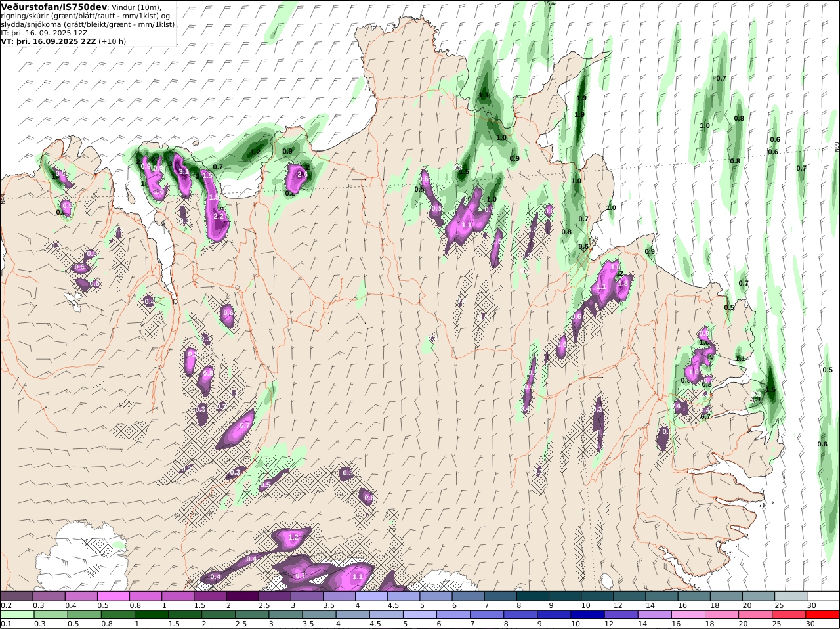
Task: Click the Veðurstofan/IS750dev title text
Action: click(54, 7)
